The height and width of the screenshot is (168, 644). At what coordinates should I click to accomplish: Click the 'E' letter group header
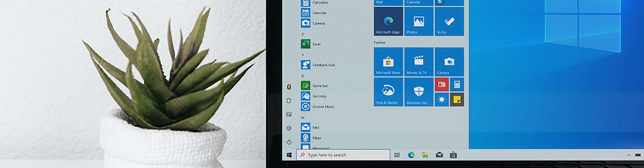[x=303, y=34]
